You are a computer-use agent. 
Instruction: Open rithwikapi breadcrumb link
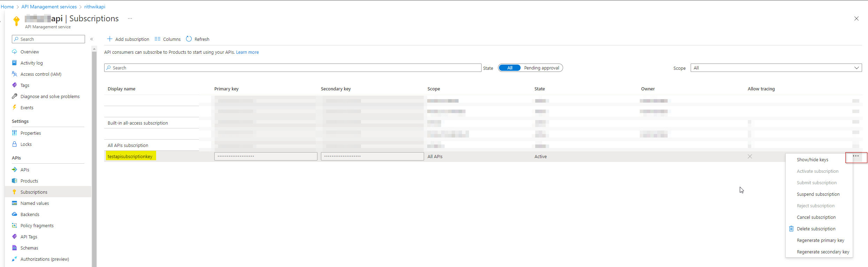tap(95, 7)
